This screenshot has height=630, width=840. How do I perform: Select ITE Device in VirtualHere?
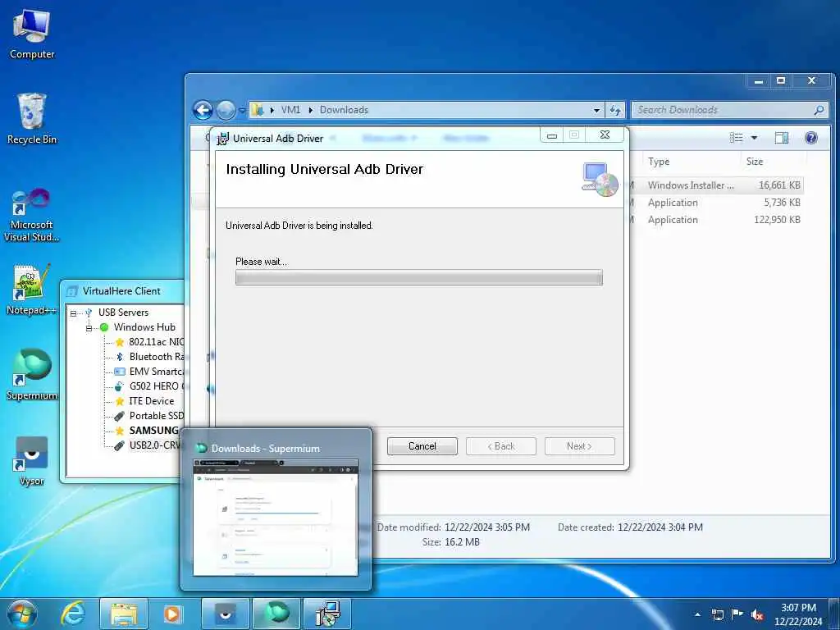pyautogui.click(x=144, y=400)
